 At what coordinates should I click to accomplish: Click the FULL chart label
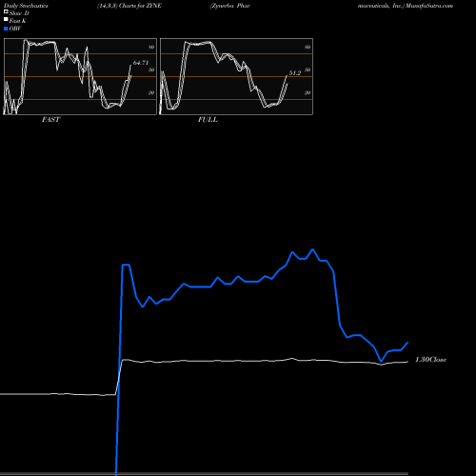[x=208, y=120]
